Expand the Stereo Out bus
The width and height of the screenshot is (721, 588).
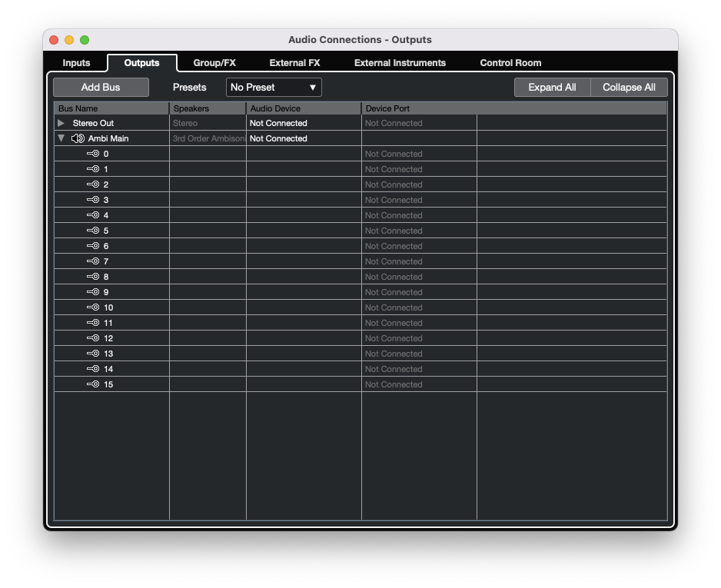(x=61, y=123)
